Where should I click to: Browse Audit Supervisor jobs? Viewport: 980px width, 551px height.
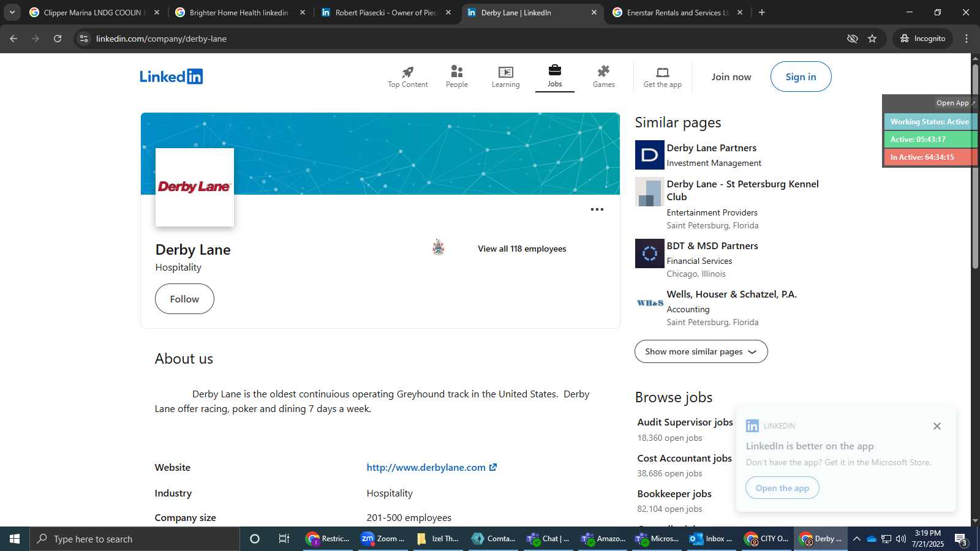[685, 422]
